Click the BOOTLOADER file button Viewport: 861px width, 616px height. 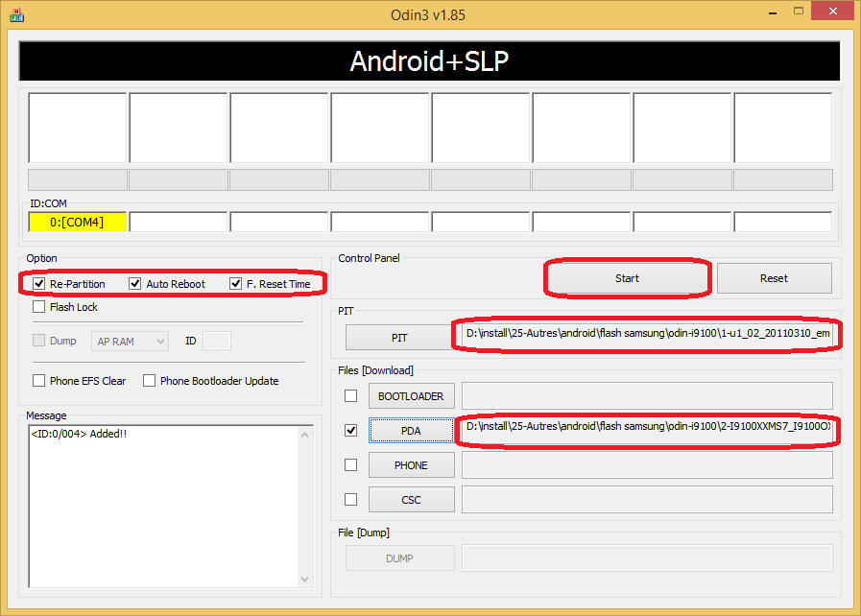[x=411, y=396]
